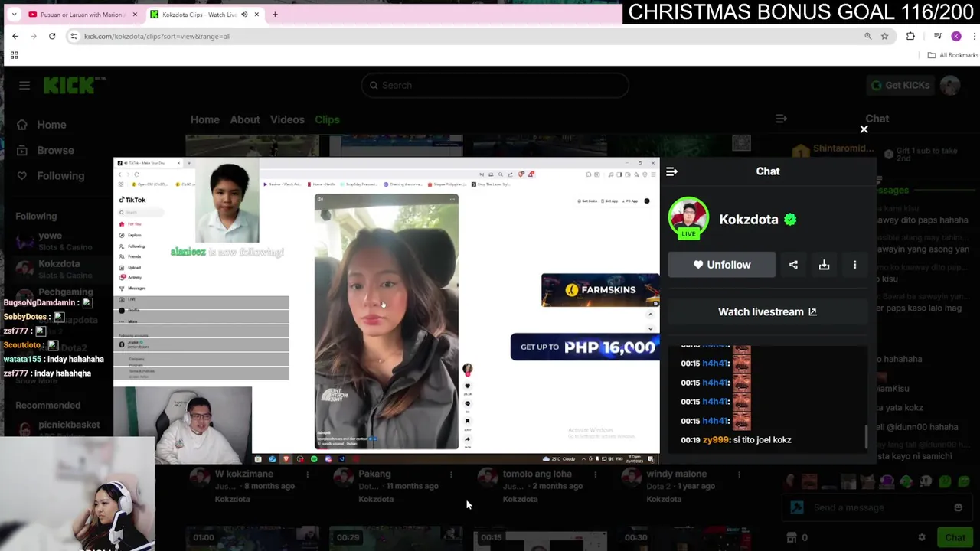Open the Watch livestream link

(x=767, y=311)
